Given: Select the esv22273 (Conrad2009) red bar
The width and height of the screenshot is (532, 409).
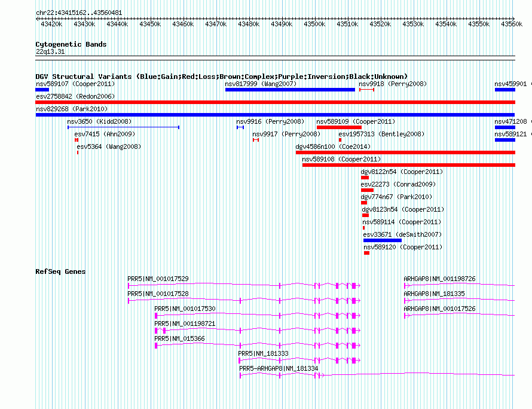Looking at the screenshot, I should point(367,190).
